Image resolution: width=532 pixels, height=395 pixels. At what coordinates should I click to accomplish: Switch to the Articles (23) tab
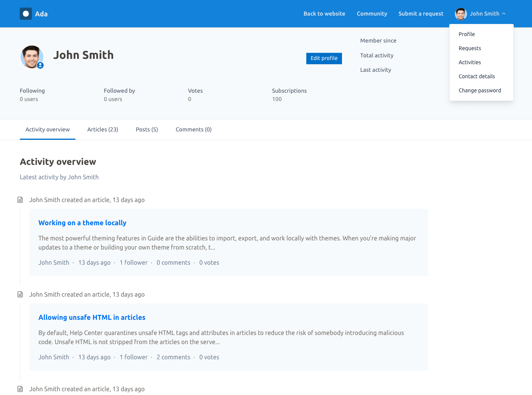click(103, 130)
